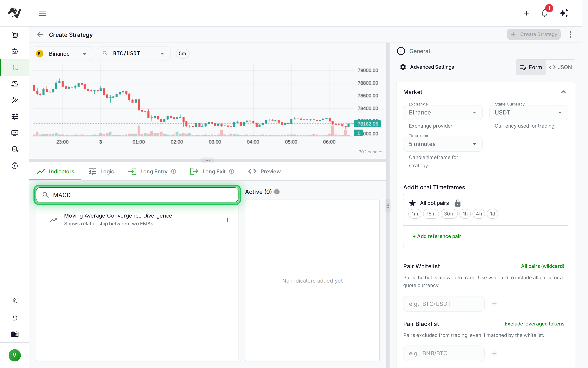This screenshot has width=588, height=368.
Task: Click the vertical panel splitter handle
Action: (x=388, y=206)
